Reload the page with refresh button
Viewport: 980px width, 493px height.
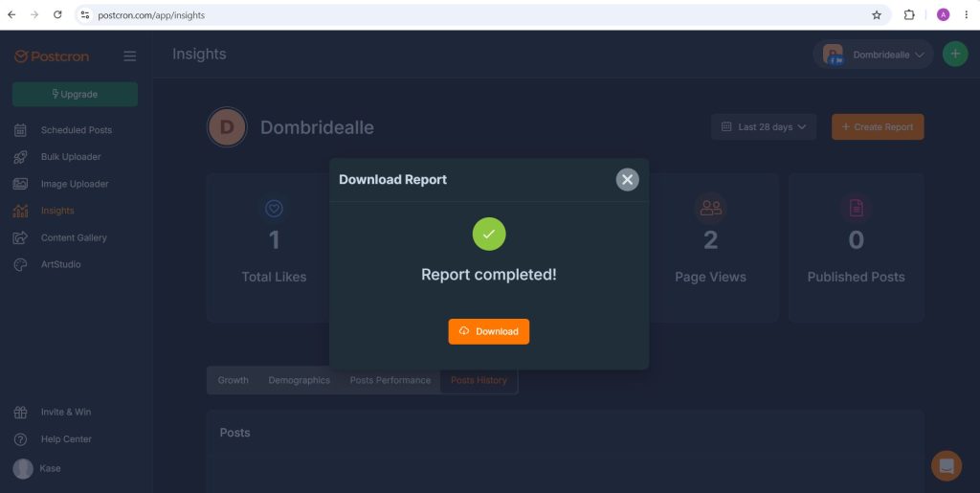click(x=57, y=14)
